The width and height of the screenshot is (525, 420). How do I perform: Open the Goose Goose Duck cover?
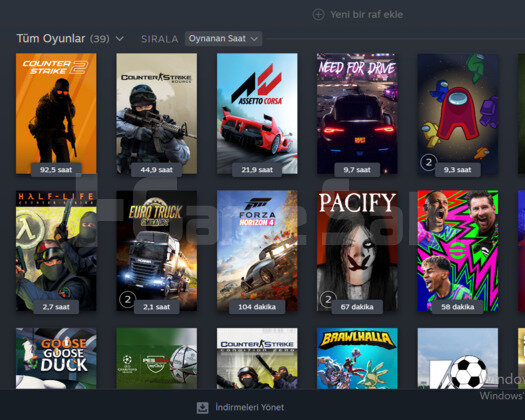[56, 358]
